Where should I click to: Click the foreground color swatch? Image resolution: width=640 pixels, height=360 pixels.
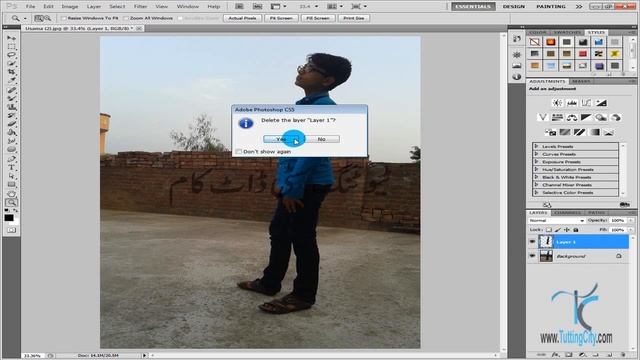(9, 218)
